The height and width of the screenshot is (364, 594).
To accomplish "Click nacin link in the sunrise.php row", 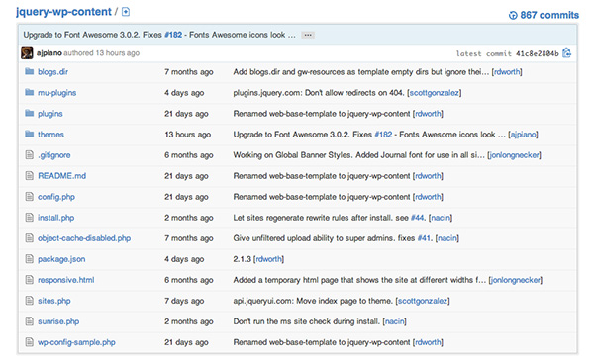I will pyautogui.click(x=394, y=321).
